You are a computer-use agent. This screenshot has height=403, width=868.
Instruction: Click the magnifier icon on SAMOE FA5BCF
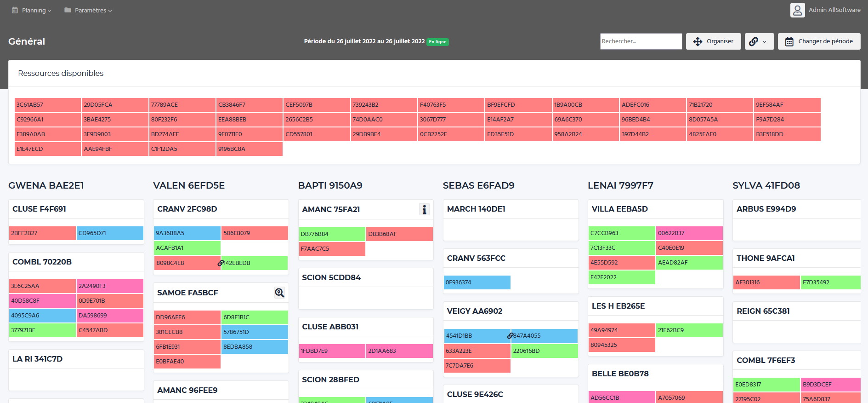[x=279, y=293]
